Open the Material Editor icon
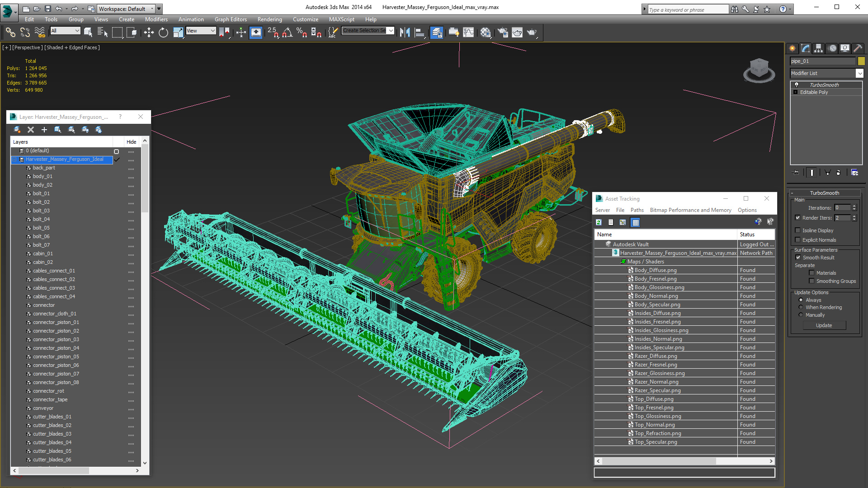 [x=486, y=32]
